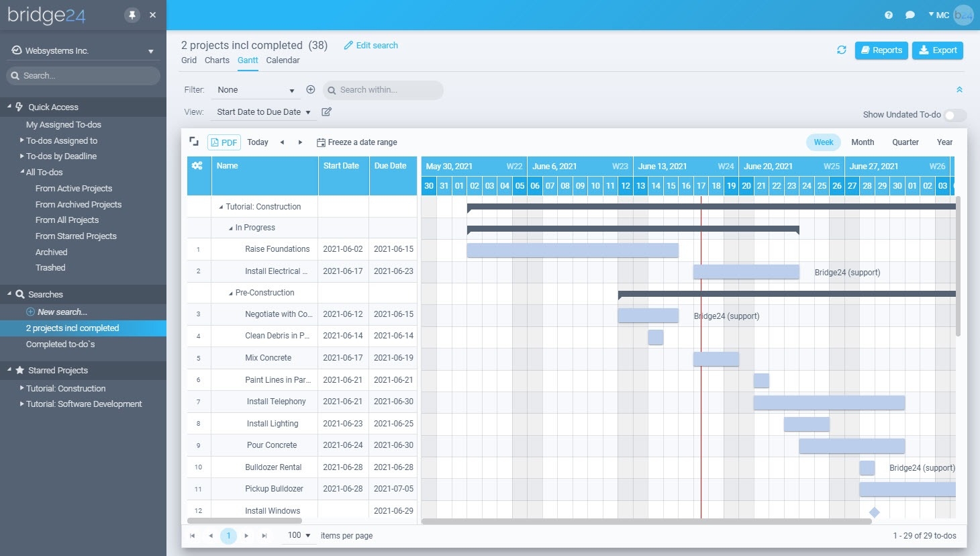Open the help icon in the top bar
This screenshot has height=556, width=980.
(887, 14)
